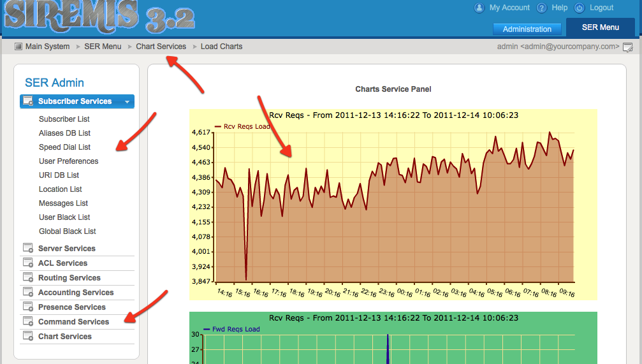Click the My Account user icon
The height and width of the screenshot is (364, 642).
(479, 8)
